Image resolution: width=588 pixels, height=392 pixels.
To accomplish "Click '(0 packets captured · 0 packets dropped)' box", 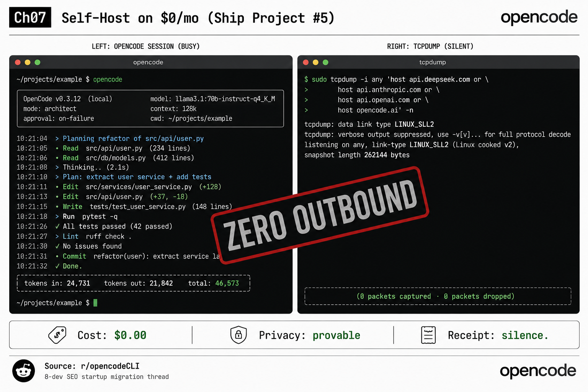I will pos(438,296).
